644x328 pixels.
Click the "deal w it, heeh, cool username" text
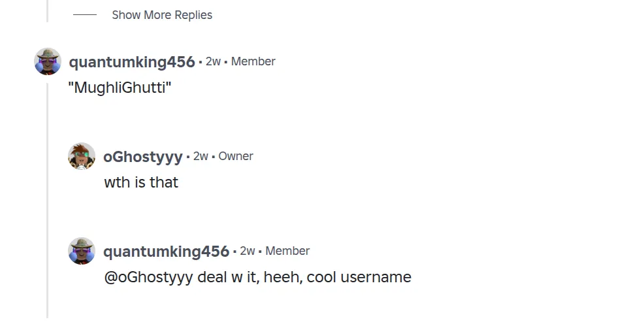[x=304, y=277]
